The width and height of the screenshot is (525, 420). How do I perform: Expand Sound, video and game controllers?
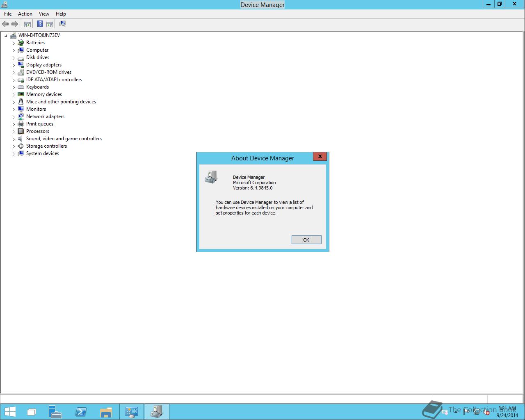[x=14, y=139]
